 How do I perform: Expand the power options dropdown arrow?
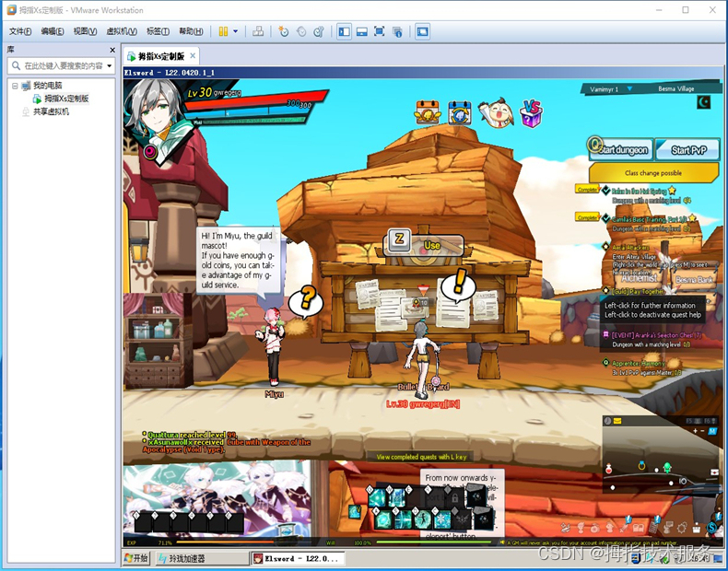tap(235, 31)
